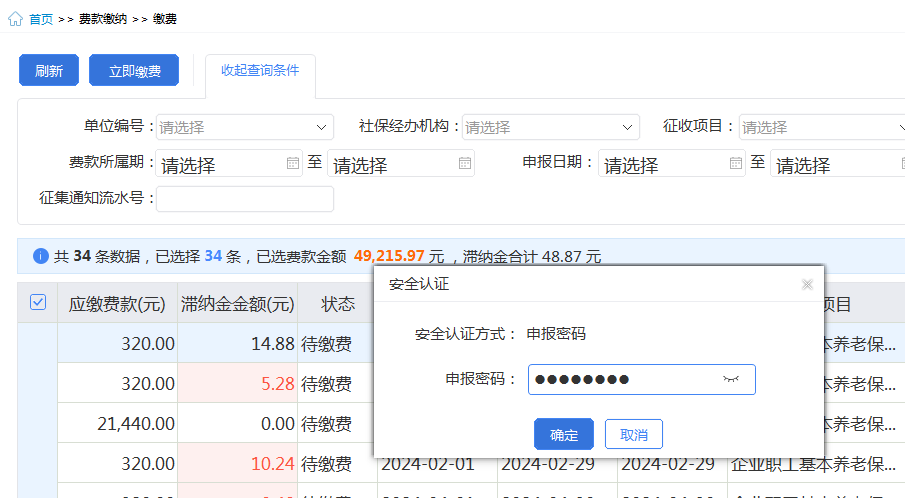Click 确定 in the 安全认证 dialog
Viewport: 905px width, 498px height.
564,434
